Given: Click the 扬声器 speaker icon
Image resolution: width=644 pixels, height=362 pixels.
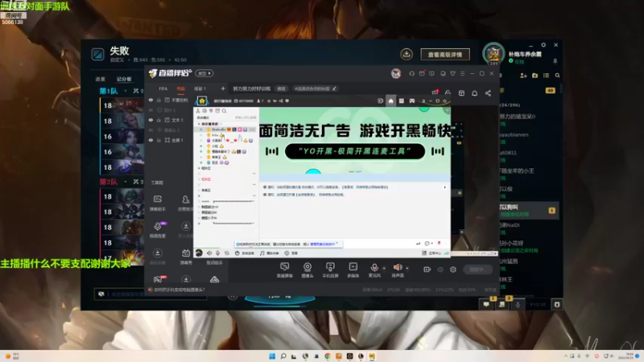Looking at the screenshot, I should (x=397, y=268).
